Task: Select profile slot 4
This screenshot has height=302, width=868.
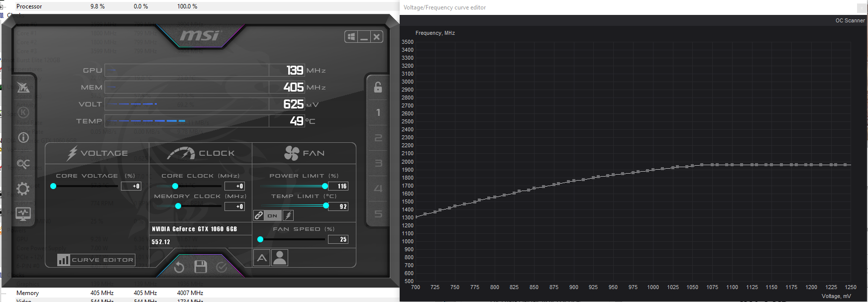Action: (378, 189)
